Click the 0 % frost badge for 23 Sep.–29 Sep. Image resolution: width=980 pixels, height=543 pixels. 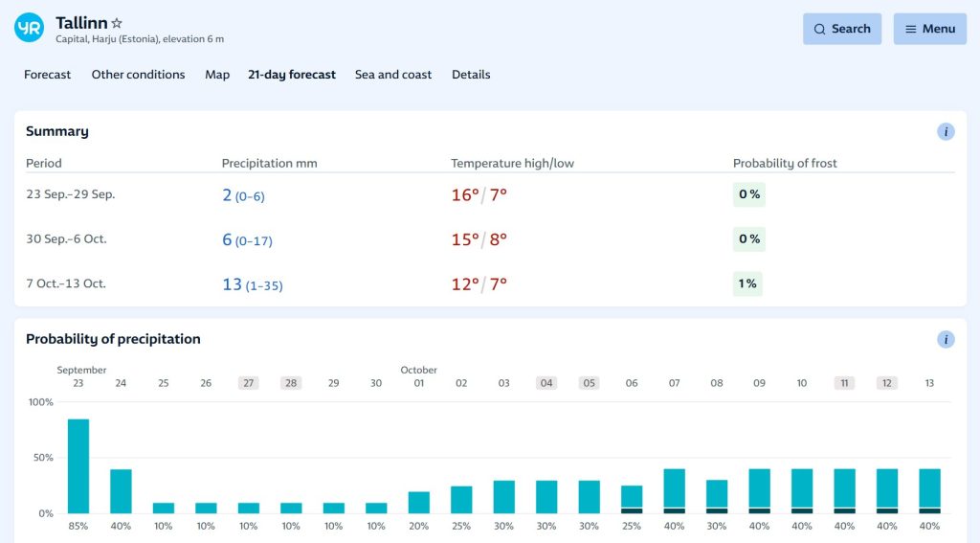[x=748, y=194]
